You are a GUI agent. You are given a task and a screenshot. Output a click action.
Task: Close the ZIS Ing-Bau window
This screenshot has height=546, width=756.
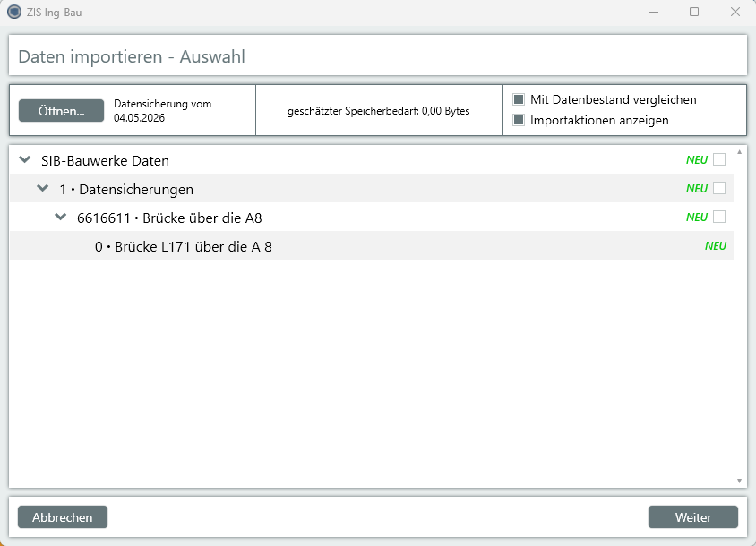pyautogui.click(x=735, y=12)
